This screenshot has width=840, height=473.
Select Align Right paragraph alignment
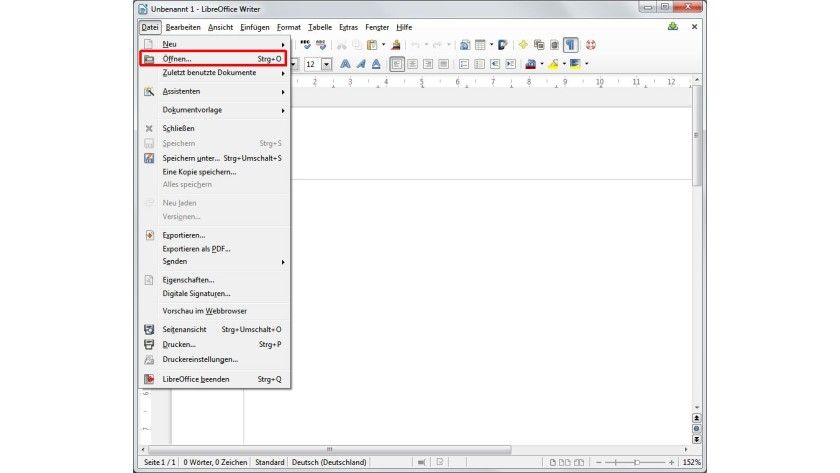[x=428, y=64]
